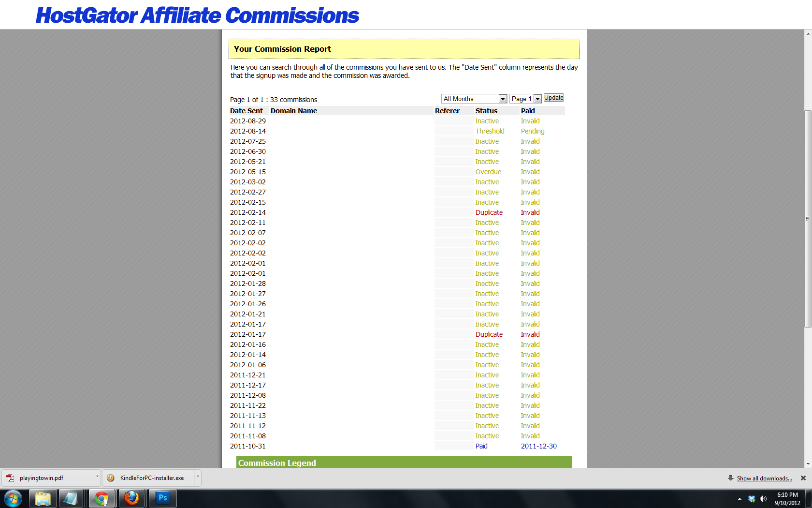The width and height of the screenshot is (812, 508).
Task: Open Photoshop from the taskbar
Action: pos(163,498)
